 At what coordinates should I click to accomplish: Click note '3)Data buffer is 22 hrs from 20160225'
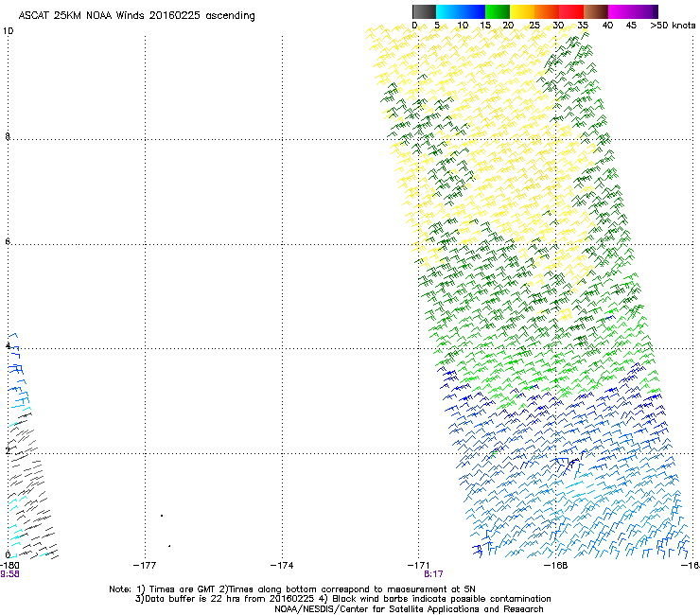[224, 599]
